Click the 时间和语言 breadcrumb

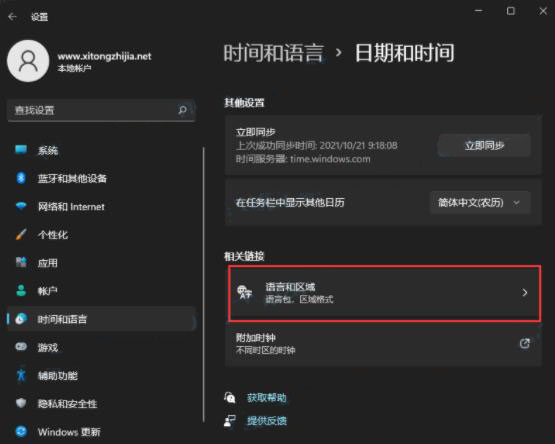(x=273, y=53)
